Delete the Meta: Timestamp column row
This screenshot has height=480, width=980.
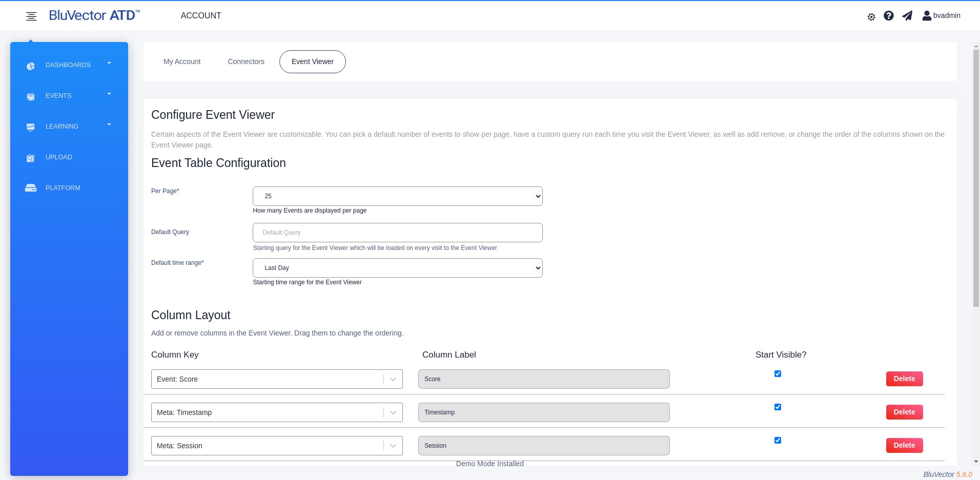(904, 412)
